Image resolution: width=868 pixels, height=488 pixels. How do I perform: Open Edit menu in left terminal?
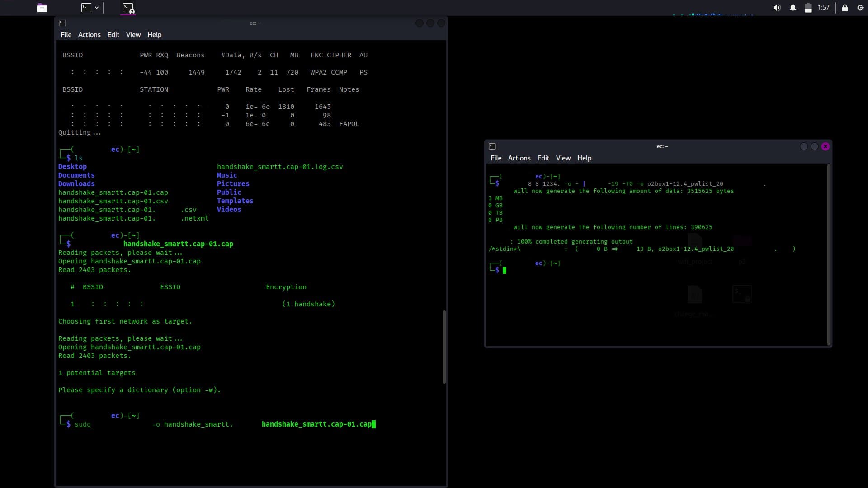tap(113, 35)
